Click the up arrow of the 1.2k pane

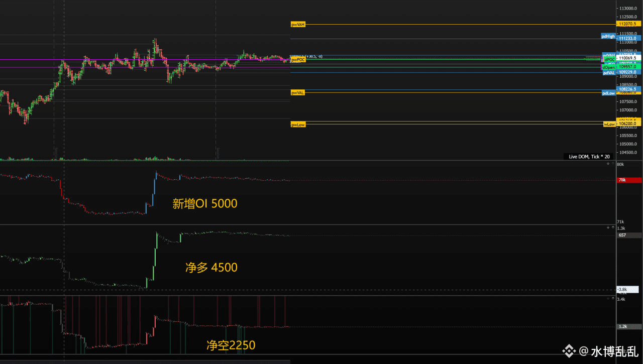[612, 298]
